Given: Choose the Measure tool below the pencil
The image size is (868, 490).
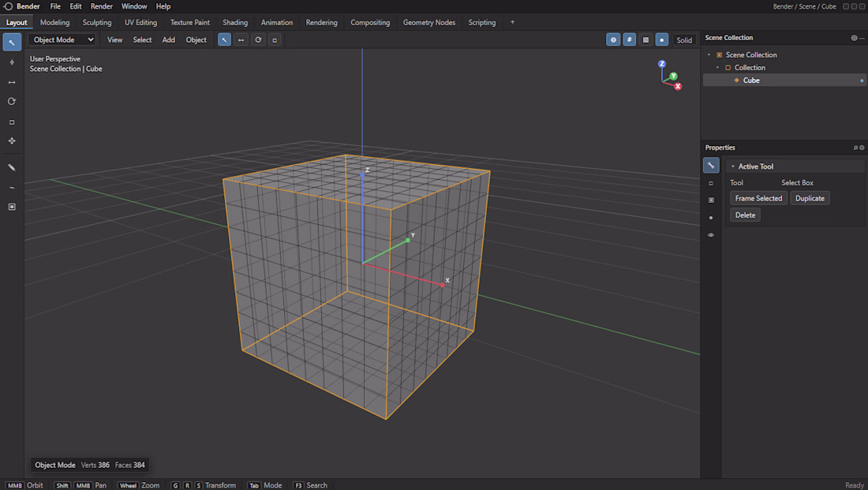Looking at the screenshot, I should point(12,187).
